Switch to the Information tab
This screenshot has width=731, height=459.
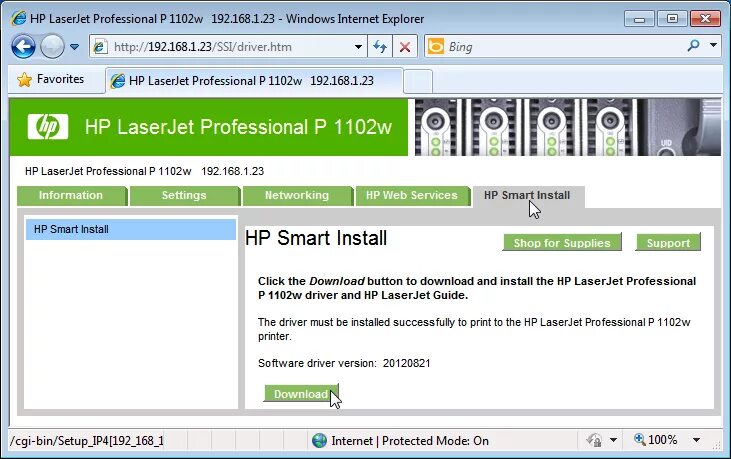pos(71,195)
